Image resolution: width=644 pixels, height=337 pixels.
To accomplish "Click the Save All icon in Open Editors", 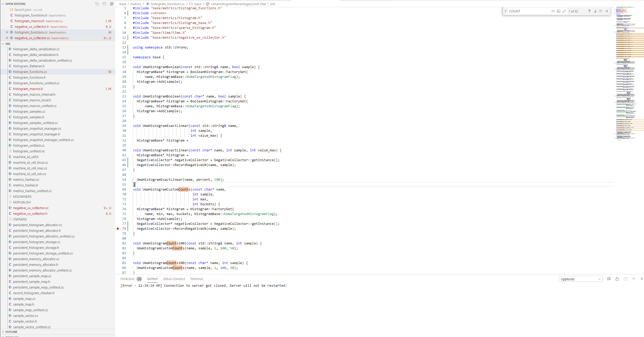I will click(104, 4).
